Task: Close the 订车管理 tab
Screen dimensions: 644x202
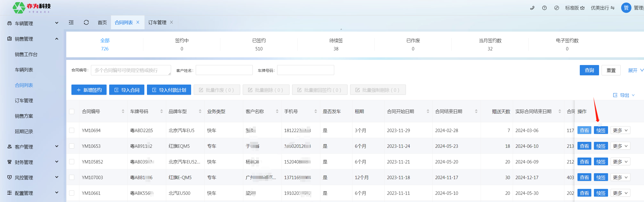Action: pos(172,22)
